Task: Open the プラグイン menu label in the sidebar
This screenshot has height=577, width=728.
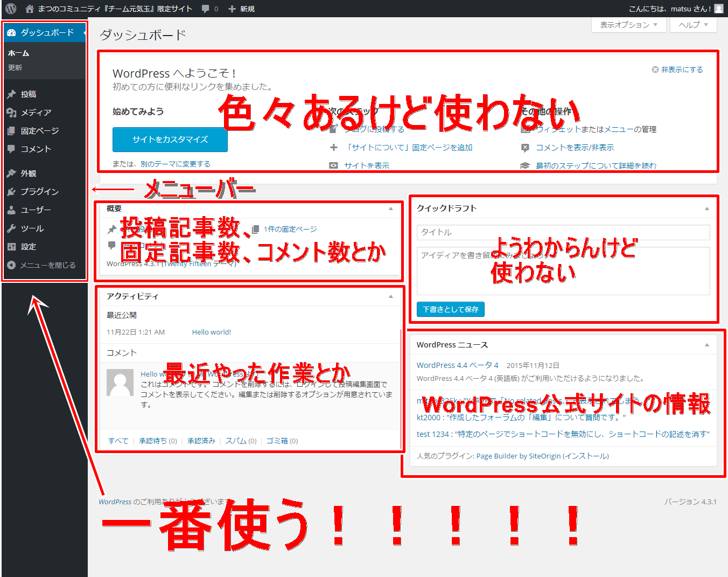Action: pyautogui.click(x=40, y=192)
